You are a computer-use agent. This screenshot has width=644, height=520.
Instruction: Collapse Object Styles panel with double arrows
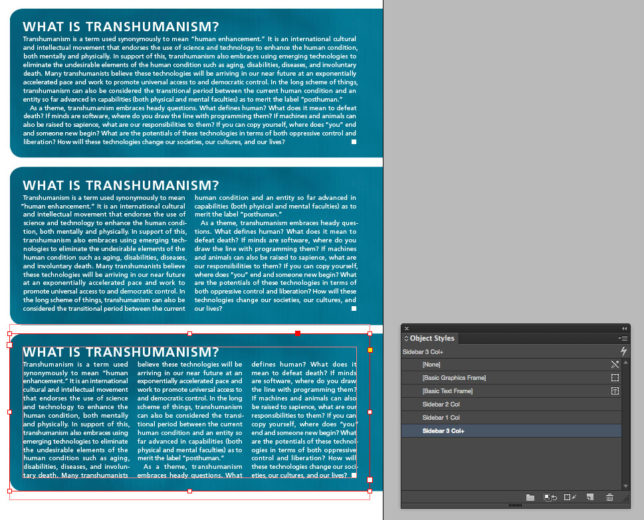(624, 328)
